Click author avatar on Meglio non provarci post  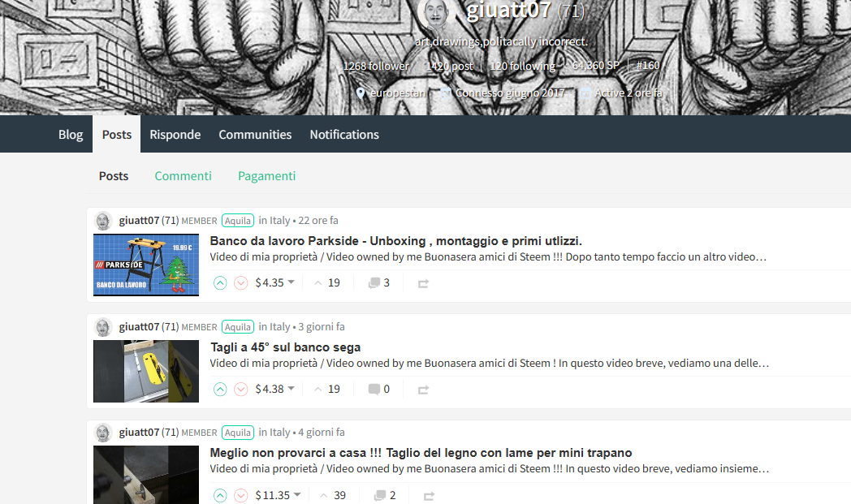[102, 433]
